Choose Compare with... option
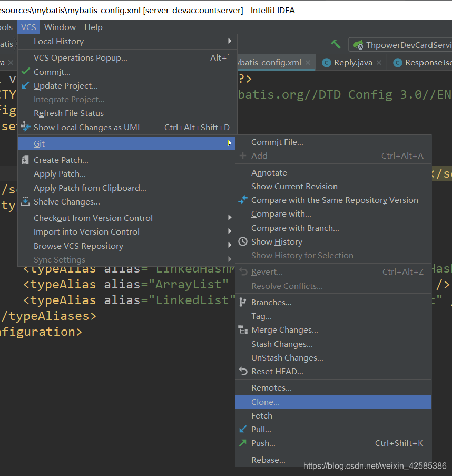Image resolution: width=452 pixels, height=476 pixels. [x=333, y=214]
